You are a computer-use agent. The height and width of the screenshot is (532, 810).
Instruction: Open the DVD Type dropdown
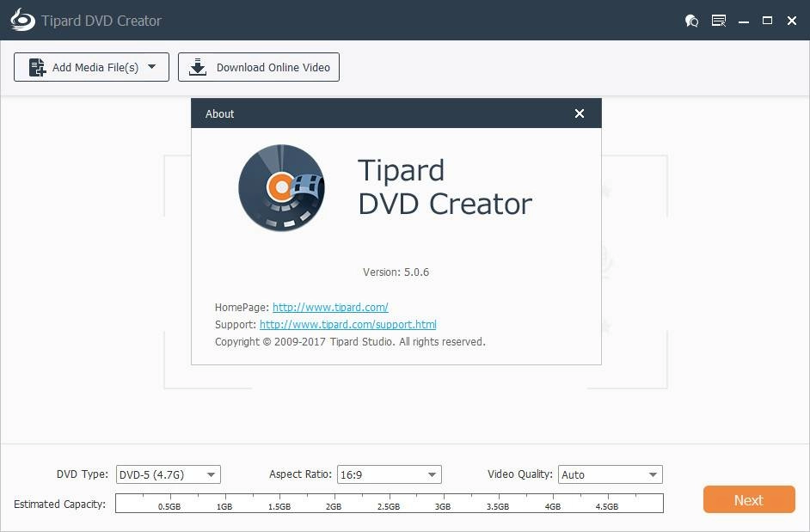169,474
